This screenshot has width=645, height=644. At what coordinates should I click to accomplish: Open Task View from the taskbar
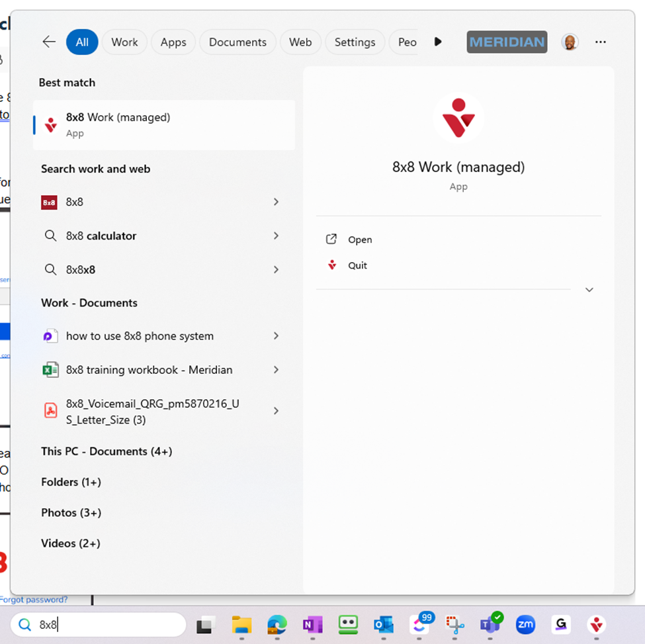[206, 625]
